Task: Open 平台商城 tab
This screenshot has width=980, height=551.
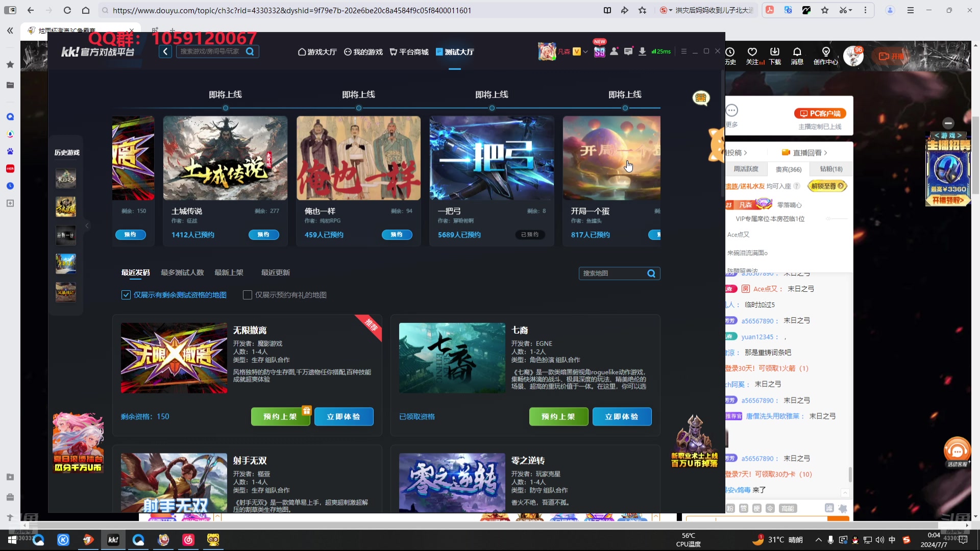Action: click(409, 52)
